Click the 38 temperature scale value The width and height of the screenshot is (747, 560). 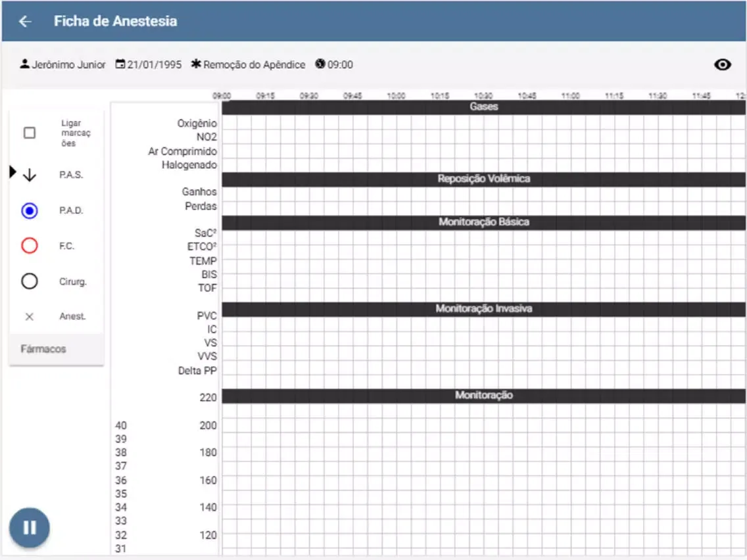121,453
